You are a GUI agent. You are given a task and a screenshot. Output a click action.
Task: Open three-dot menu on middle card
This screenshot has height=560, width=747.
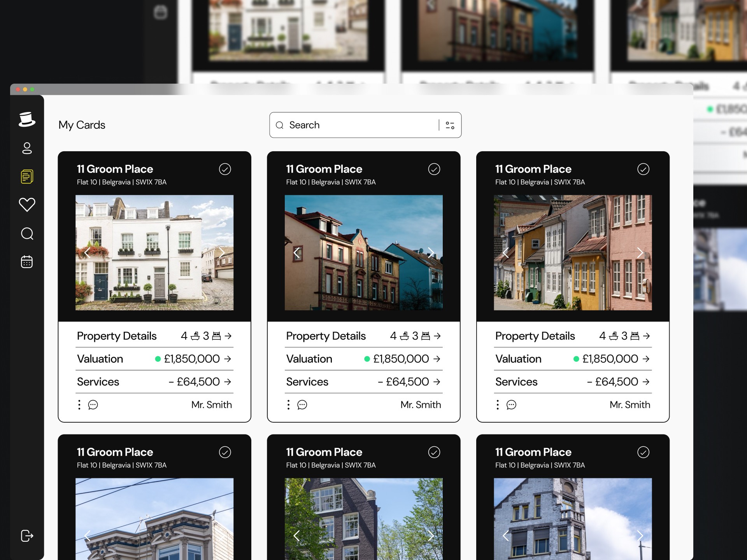[288, 405]
